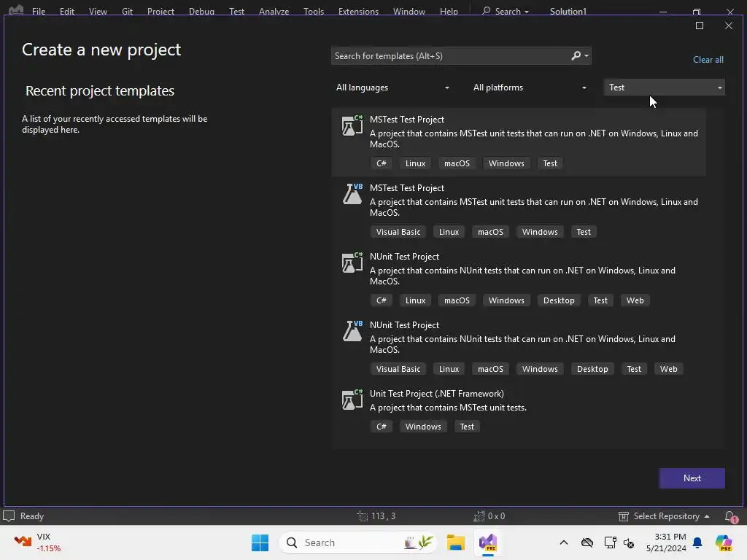This screenshot has height=560, width=747.
Task: Click the 113, 3 cursor position indicator
Action: (376, 516)
